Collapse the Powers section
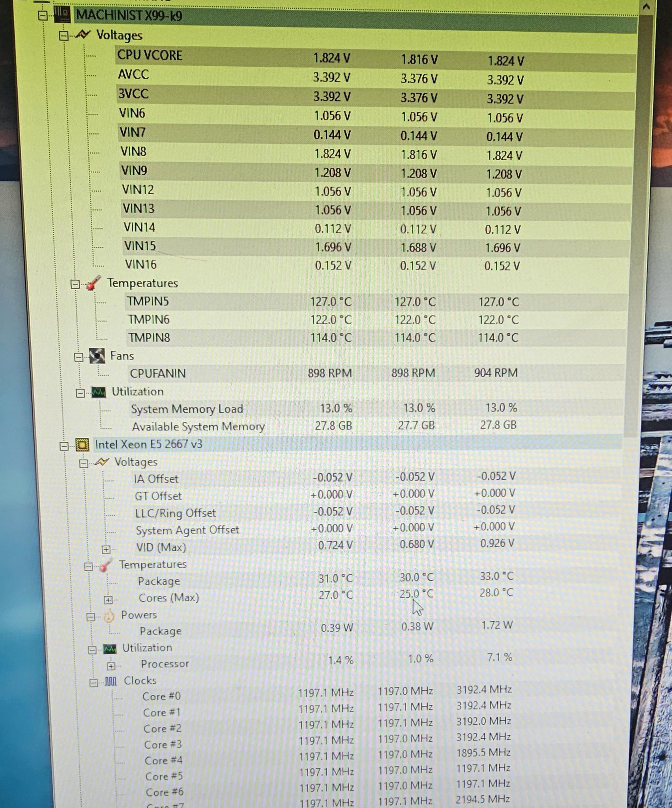This screenshot has height=808, width=672. coord(90,617)
